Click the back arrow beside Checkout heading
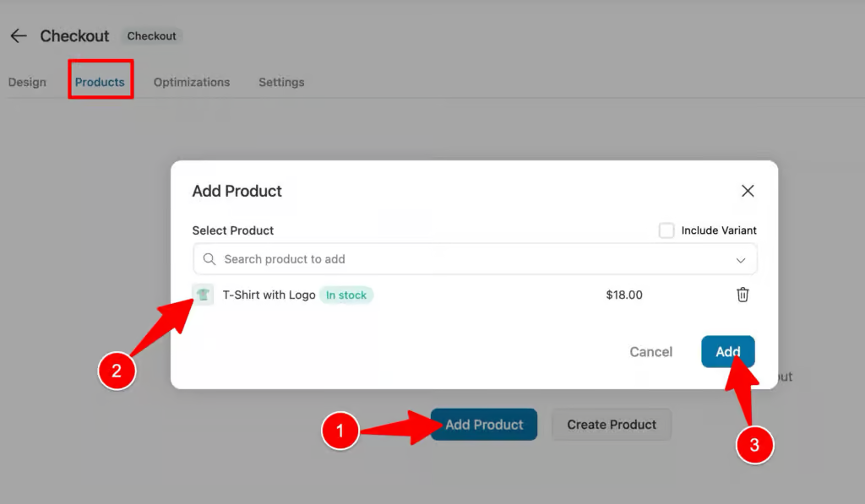The height and width of the screenshot is (504, 865). pos(18,35)
